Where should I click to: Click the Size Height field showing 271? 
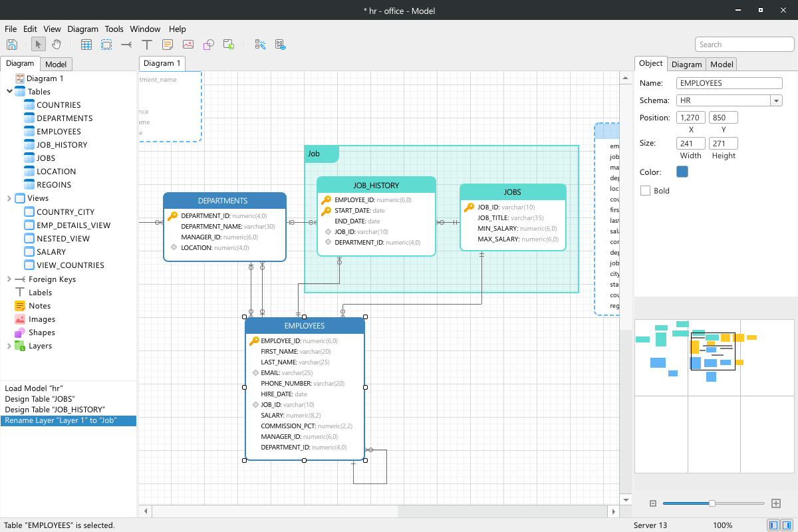click(x=724, y=144)
